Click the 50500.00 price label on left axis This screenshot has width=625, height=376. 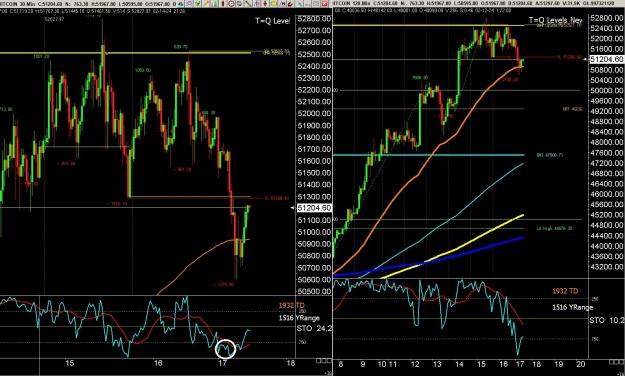[314, 291]
